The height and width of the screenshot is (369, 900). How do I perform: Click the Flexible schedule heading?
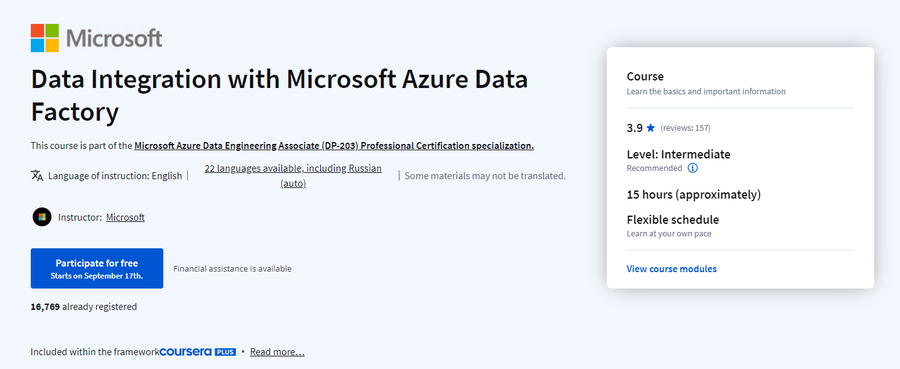click(x=673, y=220)
